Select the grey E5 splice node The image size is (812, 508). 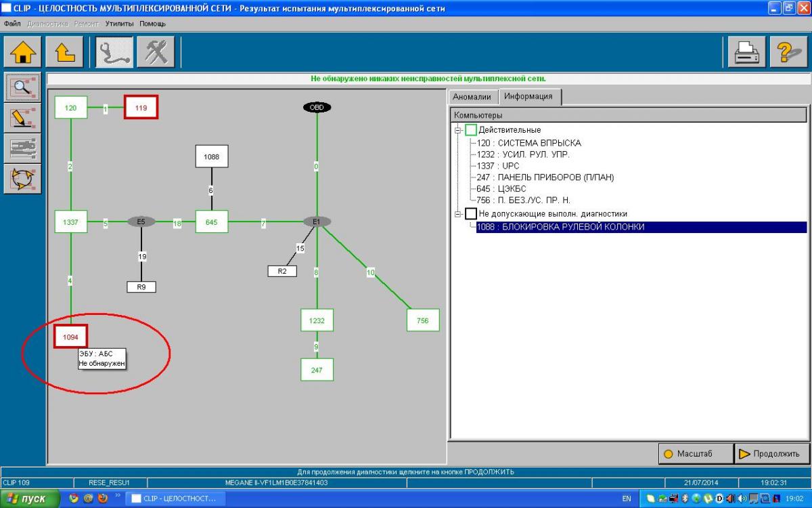click(141, 221)
